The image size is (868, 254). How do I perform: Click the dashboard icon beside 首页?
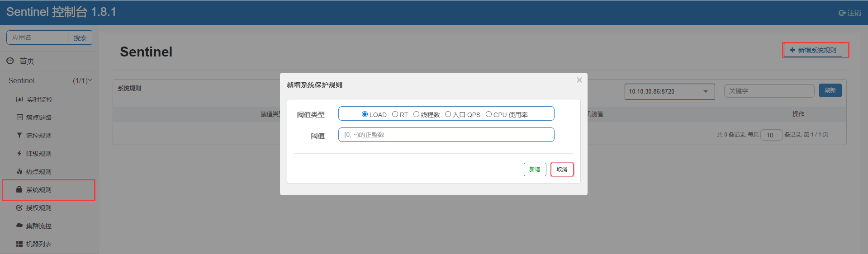tap(10, 61)
